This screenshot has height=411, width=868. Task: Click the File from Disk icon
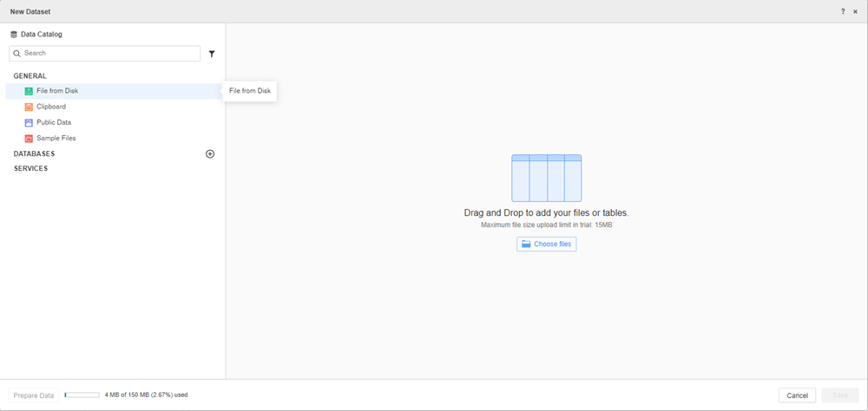tap(29, 91)
